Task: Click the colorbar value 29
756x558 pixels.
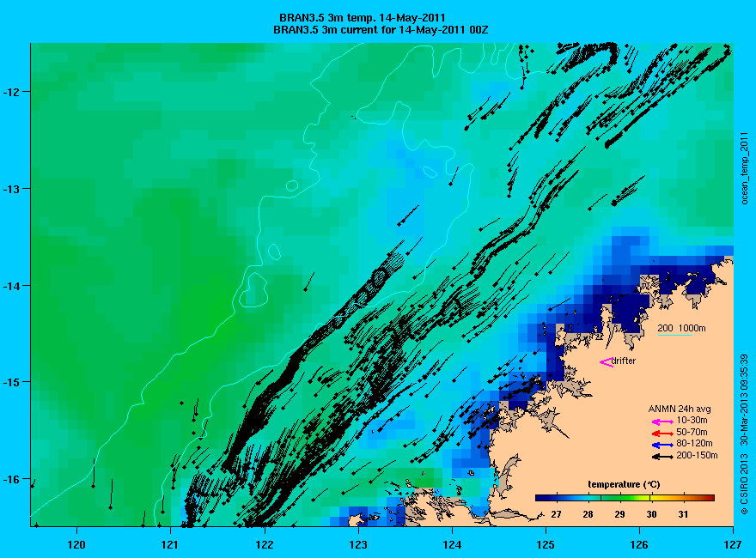Action: pyautogui.click(x=619, y=514)
